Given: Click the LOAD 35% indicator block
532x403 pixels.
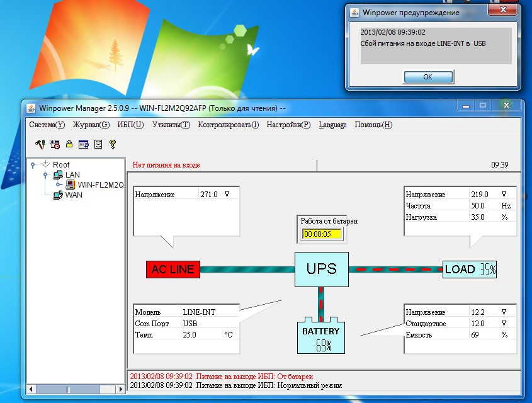Looking at the screenshot, I should tap(469, 270).
